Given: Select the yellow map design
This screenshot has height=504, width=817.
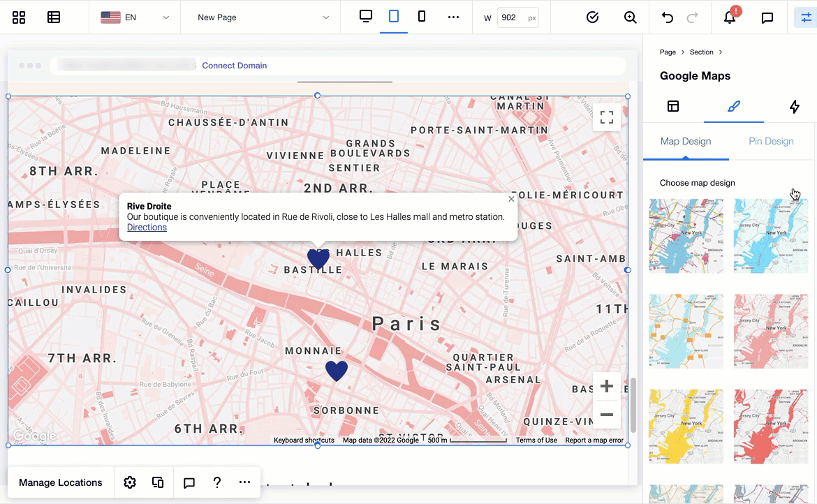Looking at the screenshot, I should (686, 427).
